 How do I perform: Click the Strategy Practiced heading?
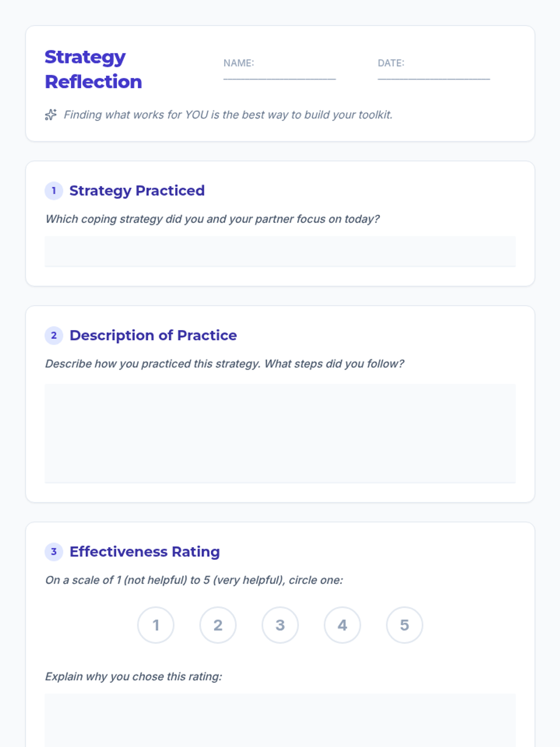pos(137,191)
